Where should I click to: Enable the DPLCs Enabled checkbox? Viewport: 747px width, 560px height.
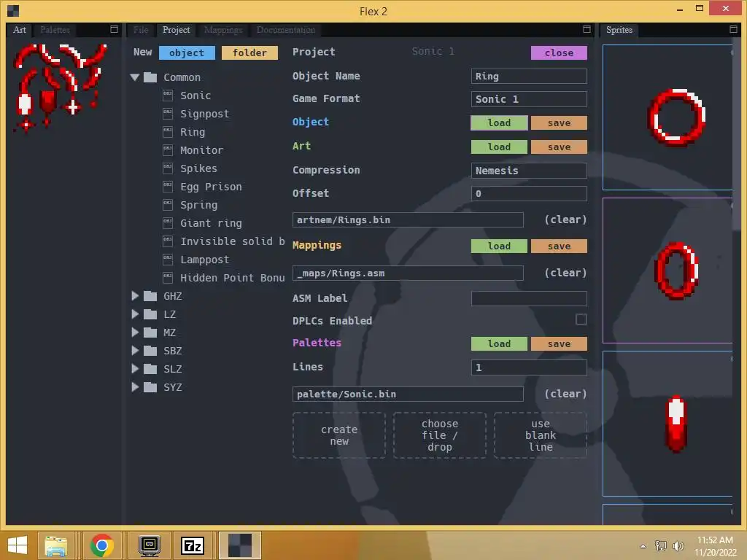click(581, 319)
